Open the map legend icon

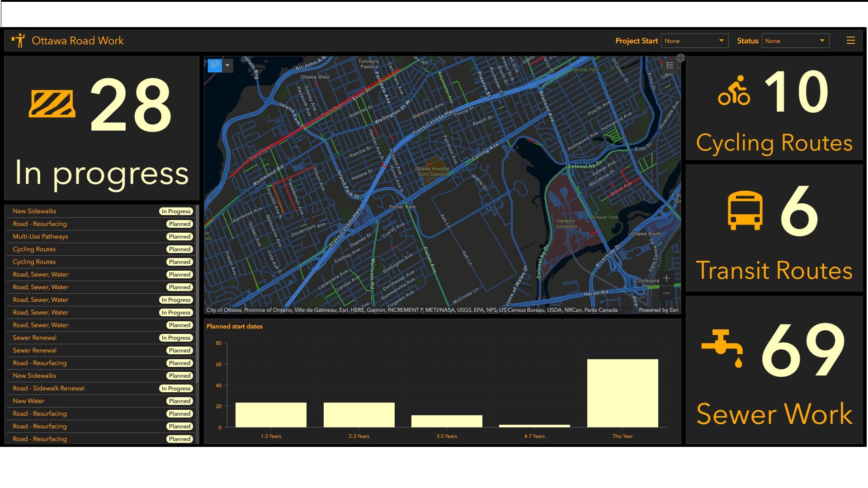coord(670,65)
